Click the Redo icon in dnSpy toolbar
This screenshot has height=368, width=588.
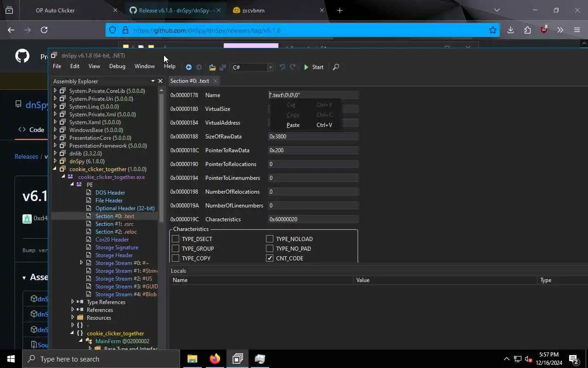[293, 67]
